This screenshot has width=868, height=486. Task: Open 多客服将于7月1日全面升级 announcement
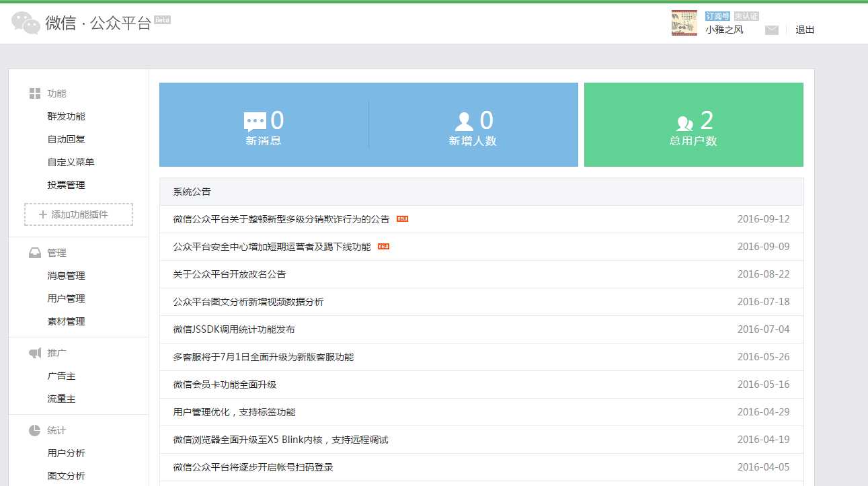263,357
